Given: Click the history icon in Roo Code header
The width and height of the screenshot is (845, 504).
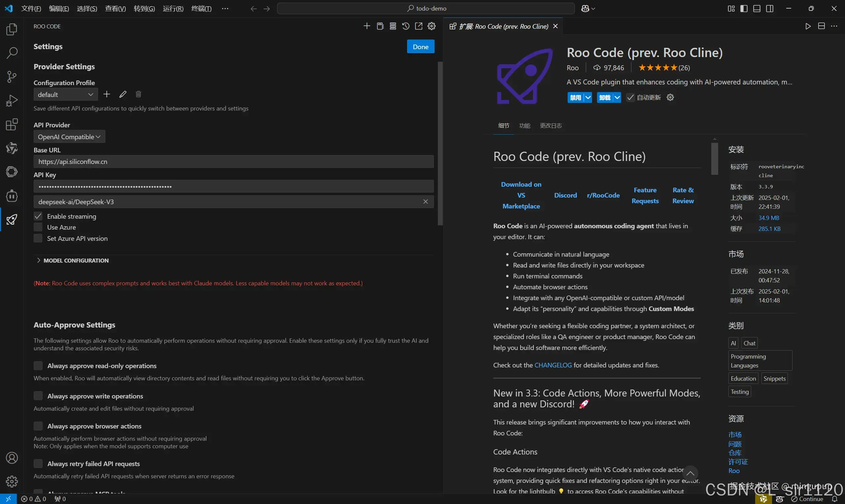Looking at the screenshot, I should [x=405, y=26].
